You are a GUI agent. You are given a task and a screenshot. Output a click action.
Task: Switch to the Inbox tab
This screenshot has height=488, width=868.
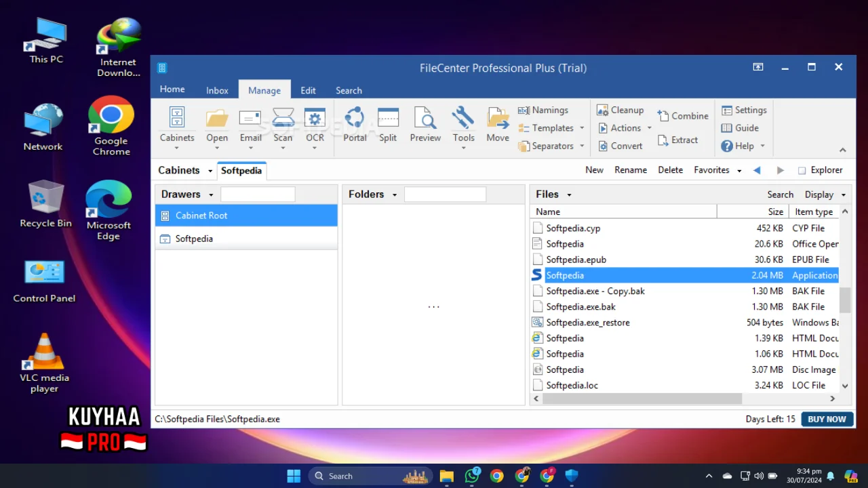(x=217, y=90)
